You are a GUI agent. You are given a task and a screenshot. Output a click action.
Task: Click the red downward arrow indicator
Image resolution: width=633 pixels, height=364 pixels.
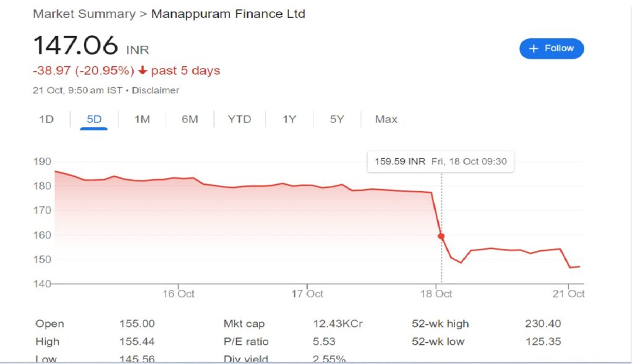tap(142, 70)
